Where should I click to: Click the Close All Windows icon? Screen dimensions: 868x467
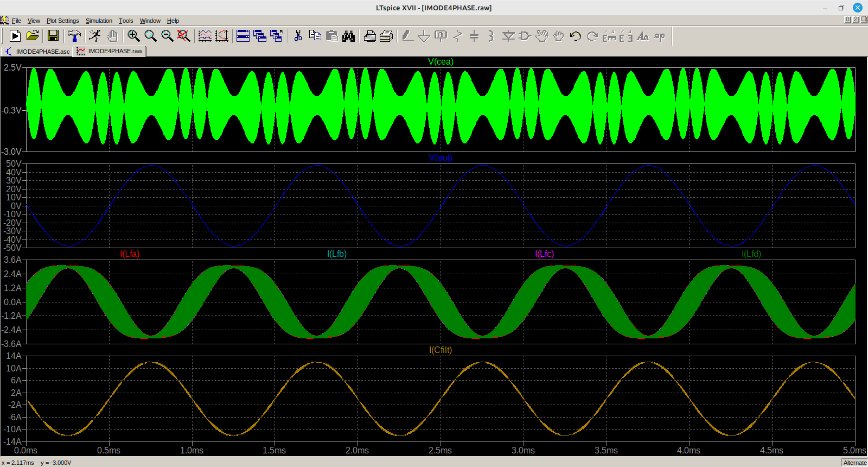click(x=277, y=36)
